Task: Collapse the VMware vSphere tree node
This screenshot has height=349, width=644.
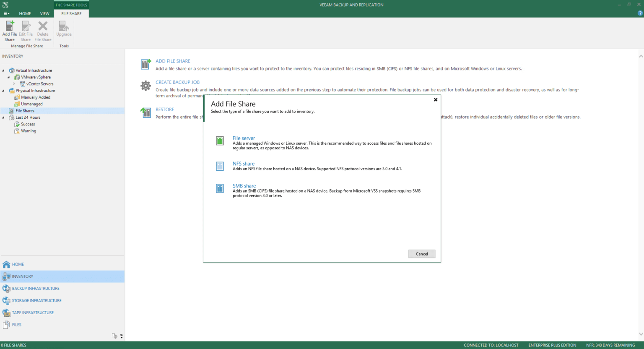Action: 8,77
